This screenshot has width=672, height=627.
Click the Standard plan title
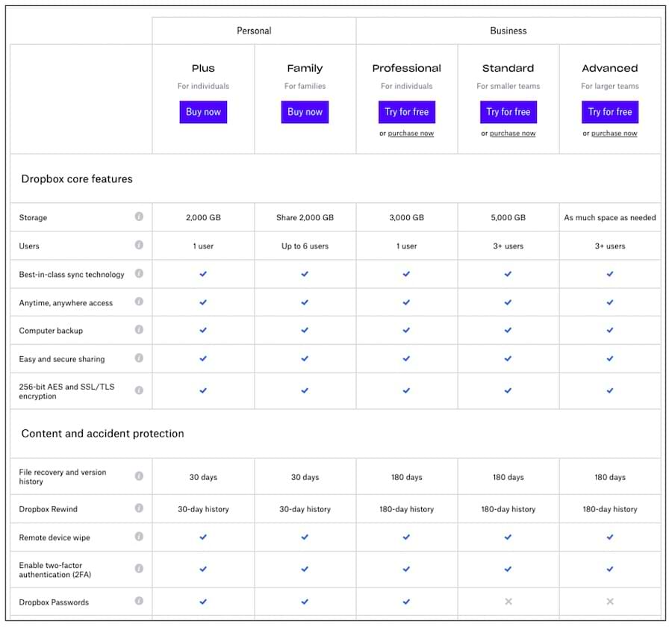tap(508, 68)
